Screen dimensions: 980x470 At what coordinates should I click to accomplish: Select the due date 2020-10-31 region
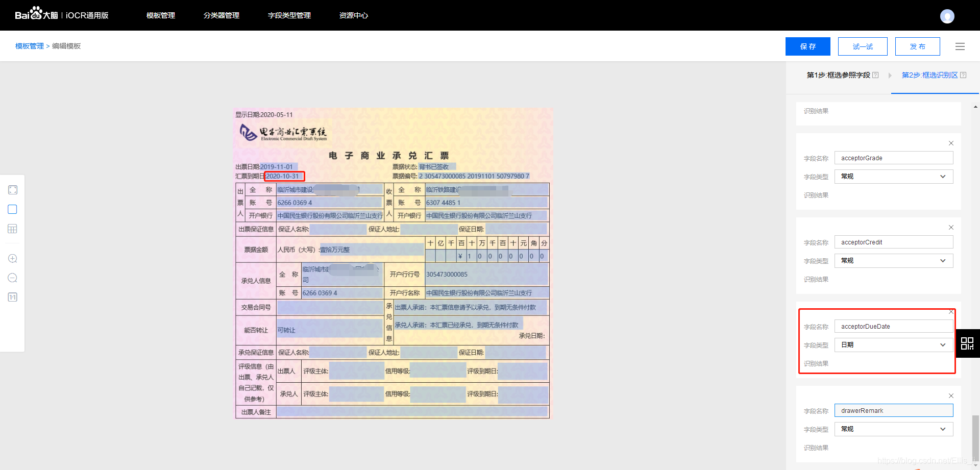(x=284, y=176)
